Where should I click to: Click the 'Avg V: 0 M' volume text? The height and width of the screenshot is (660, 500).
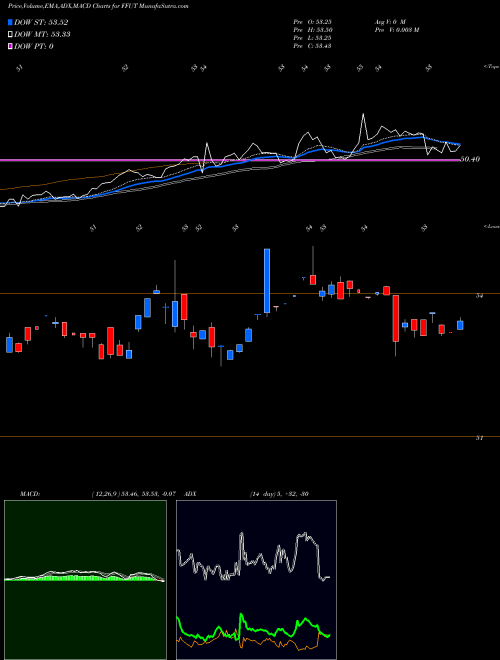click(389, 21)
